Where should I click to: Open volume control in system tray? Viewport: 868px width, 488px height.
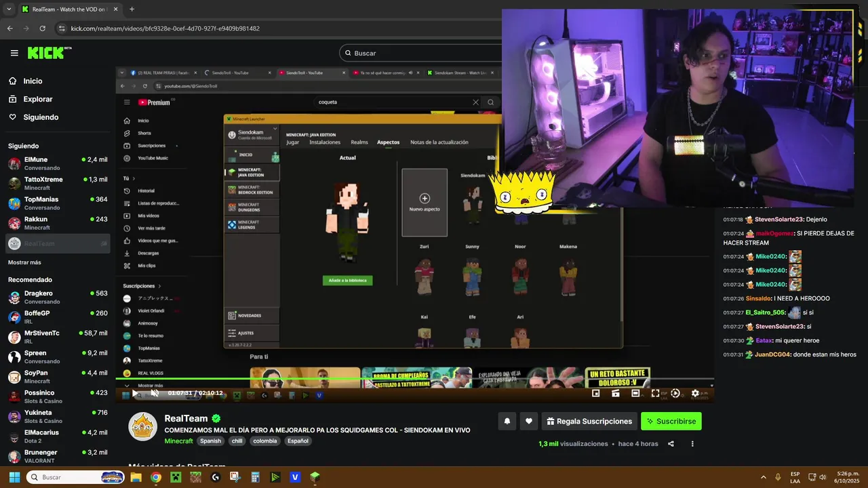823,477
